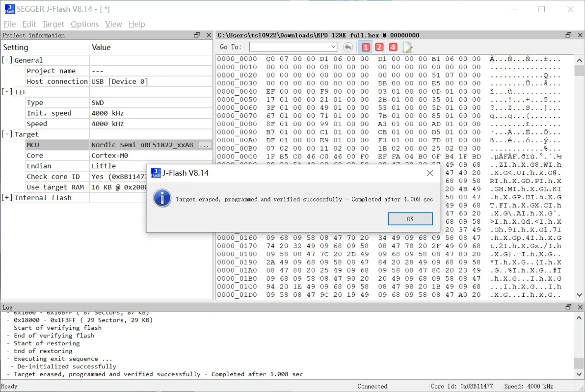585x392 pixels.
Task: Open the View menu
Action: [113, 24]
